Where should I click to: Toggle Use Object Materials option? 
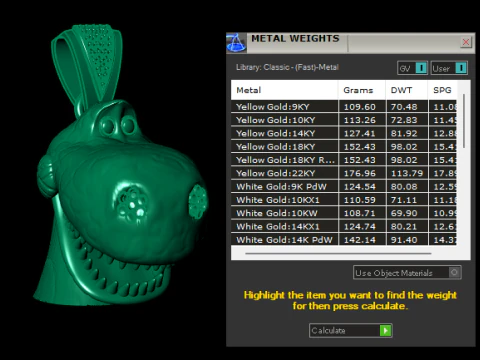click(407, 273)
